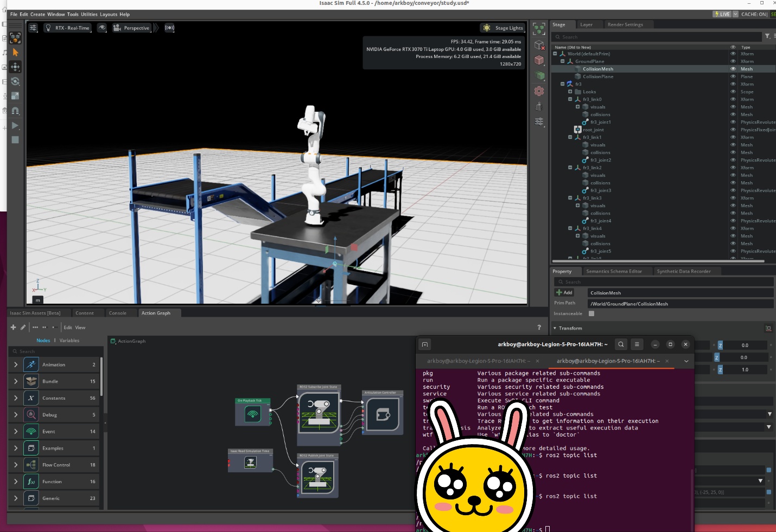Open the Stage Lights menu
Screen dimensions: 776x532
[x=503, y=28]
